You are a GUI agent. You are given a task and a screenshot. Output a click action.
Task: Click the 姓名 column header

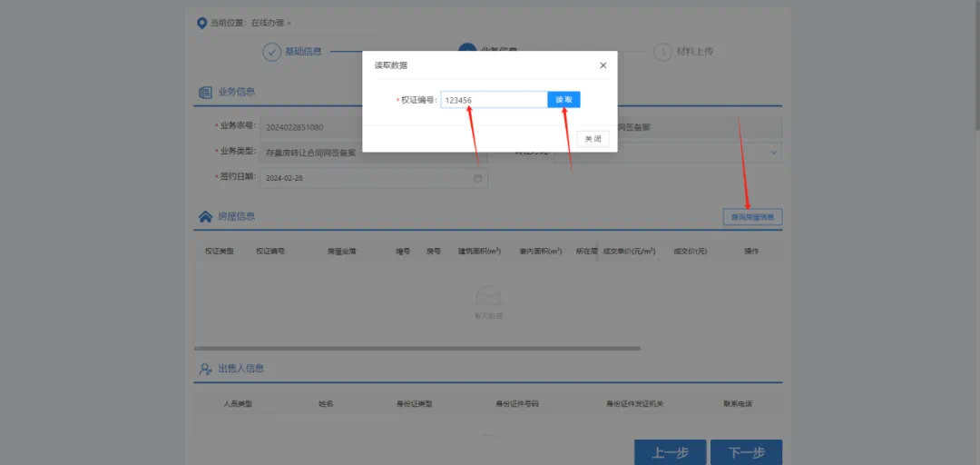(x=326, y=403)
